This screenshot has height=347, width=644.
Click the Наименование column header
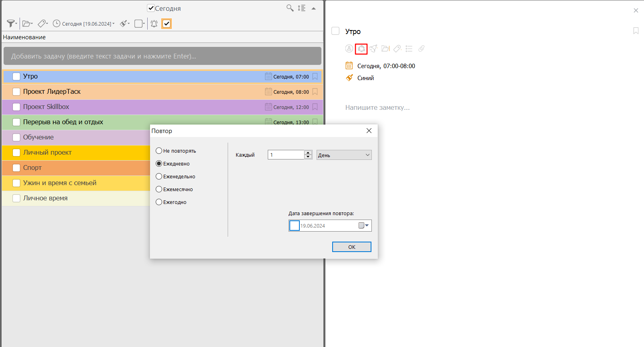click(24, 37)
